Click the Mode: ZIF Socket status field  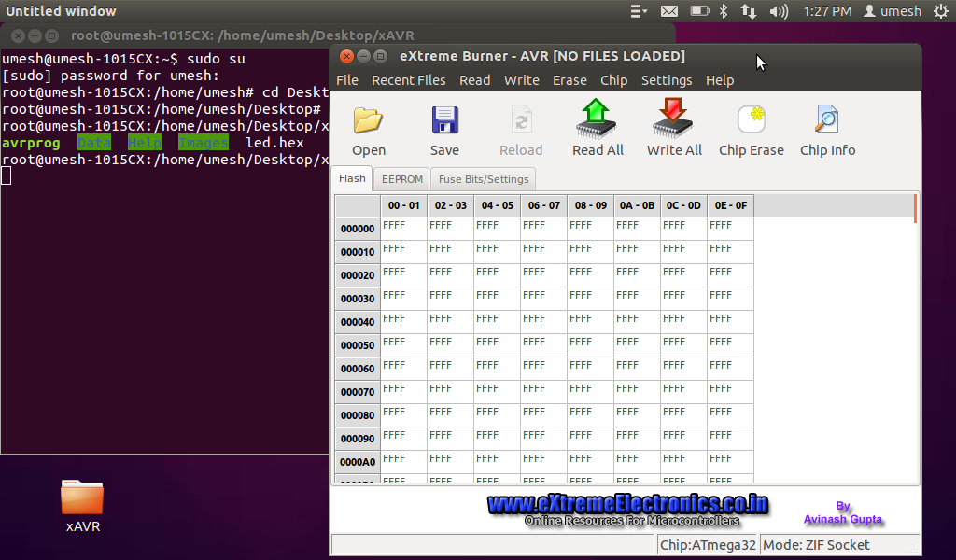(814, 544)
